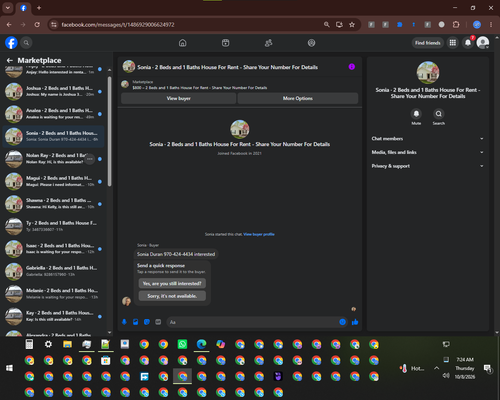Open File Explorer from the taskbar
The image size is (500, 400).
pos(67,344)
